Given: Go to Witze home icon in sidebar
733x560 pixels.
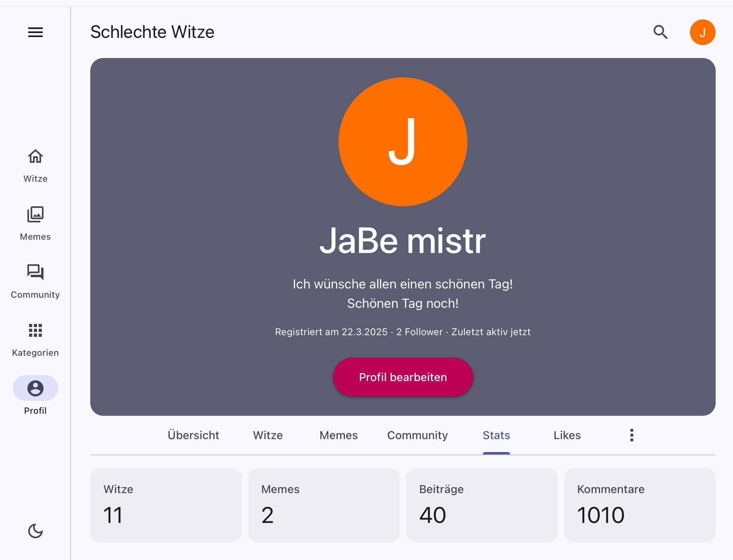Looking at the screenshot, I should pyautogui.click(x=35, y=156).
